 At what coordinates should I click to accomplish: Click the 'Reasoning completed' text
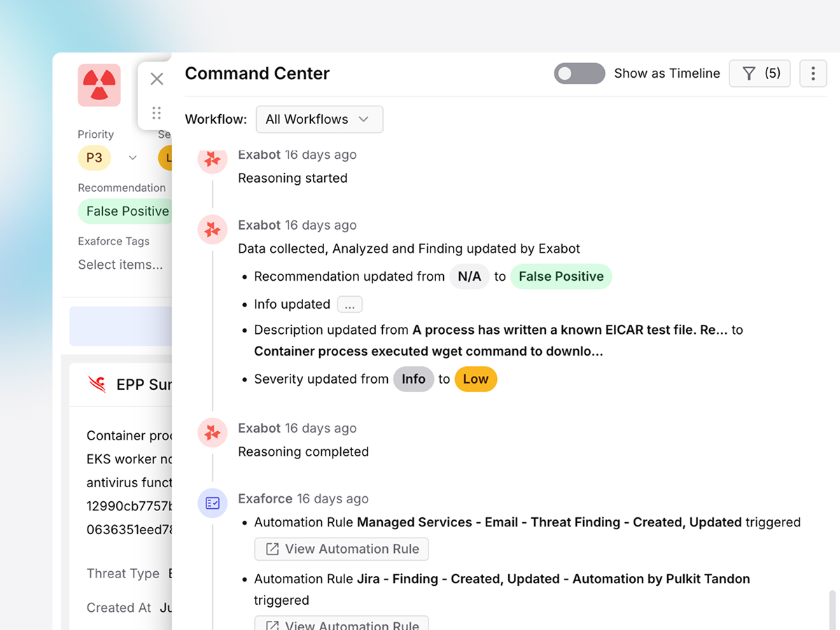303,452
